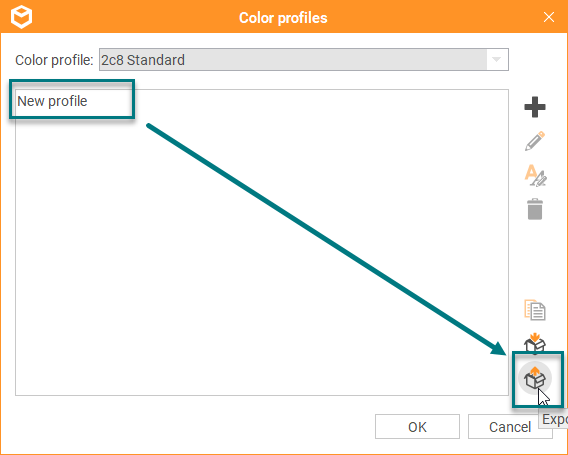Click the rename profile letter A icon

[x=535, y=175]
